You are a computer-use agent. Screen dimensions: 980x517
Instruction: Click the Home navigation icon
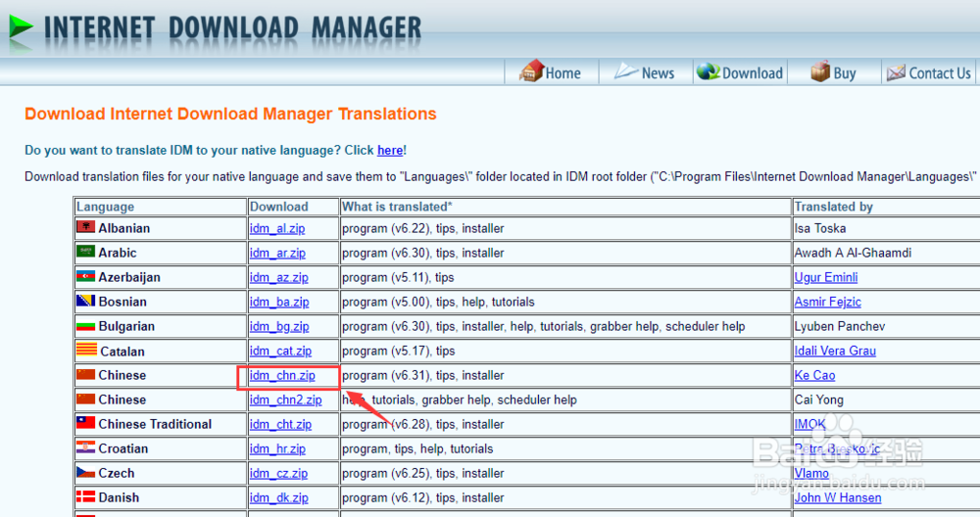[531, 71]
